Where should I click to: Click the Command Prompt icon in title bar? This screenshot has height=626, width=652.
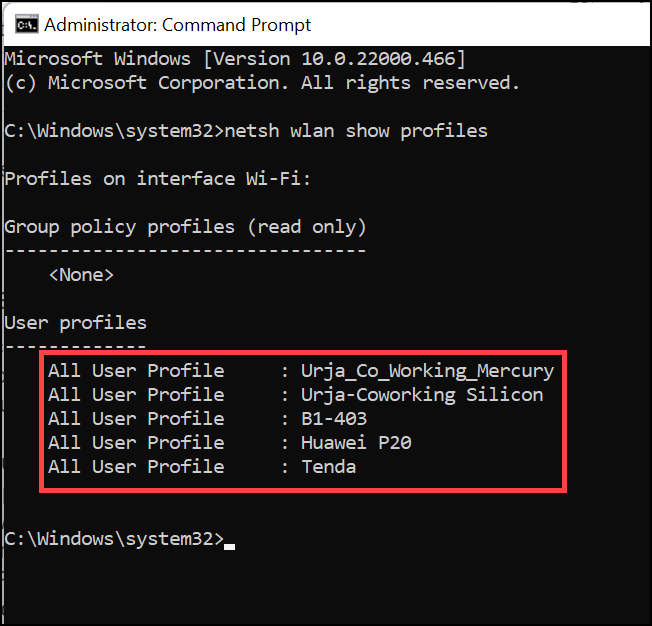[26, 24]
